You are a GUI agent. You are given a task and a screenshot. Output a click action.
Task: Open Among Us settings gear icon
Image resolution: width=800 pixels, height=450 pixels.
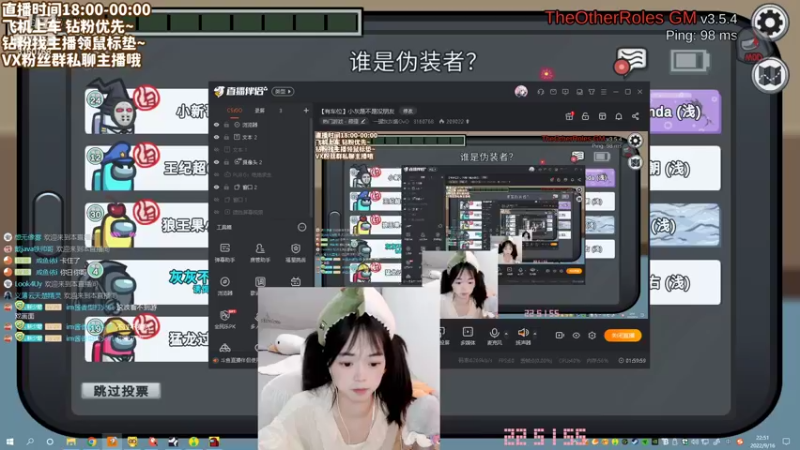tap(769, 22)
